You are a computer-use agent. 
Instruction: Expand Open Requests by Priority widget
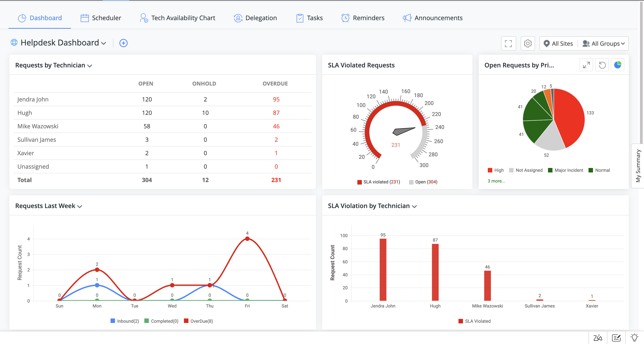click(x=586, y=65)
